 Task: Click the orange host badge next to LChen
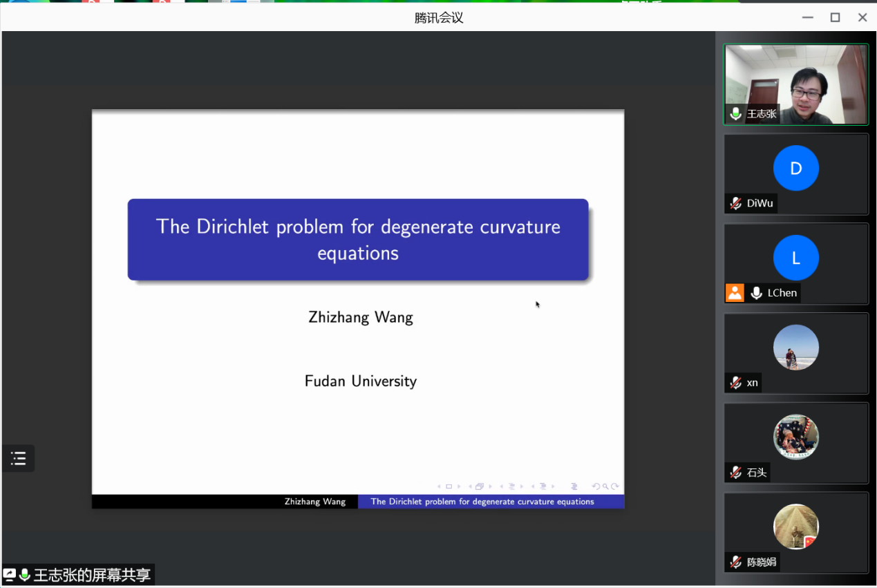(x=735, y=293)
